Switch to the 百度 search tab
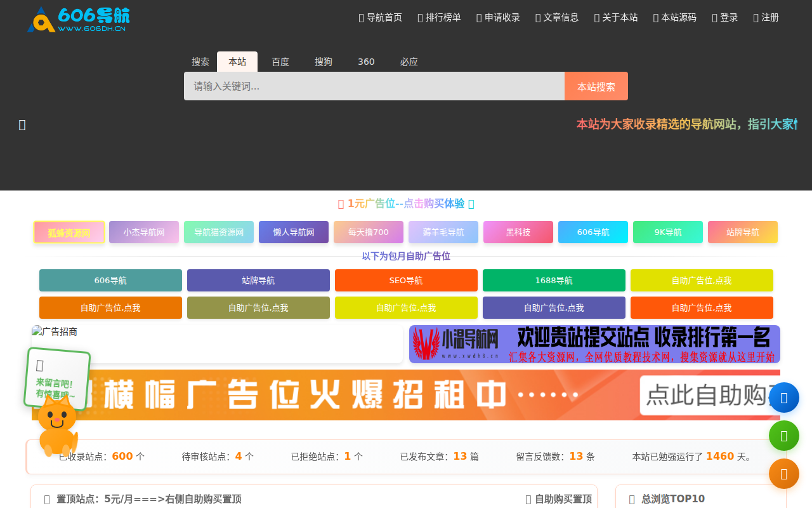 coord(280,62)
